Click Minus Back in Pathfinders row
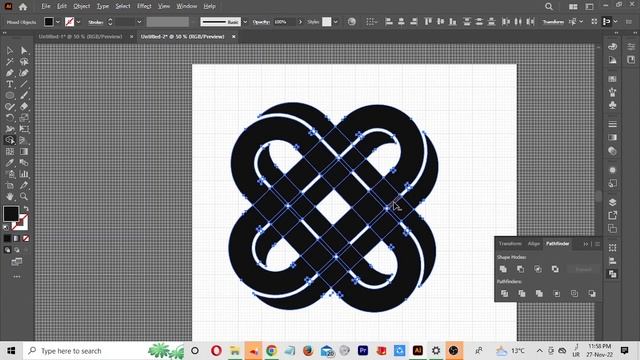 [x=592, y=293]
